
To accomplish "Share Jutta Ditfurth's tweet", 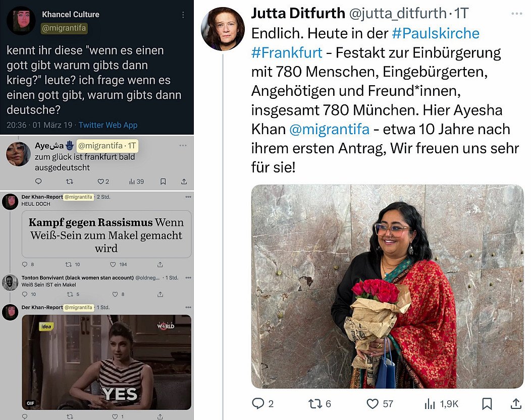I will pos(516,403).
